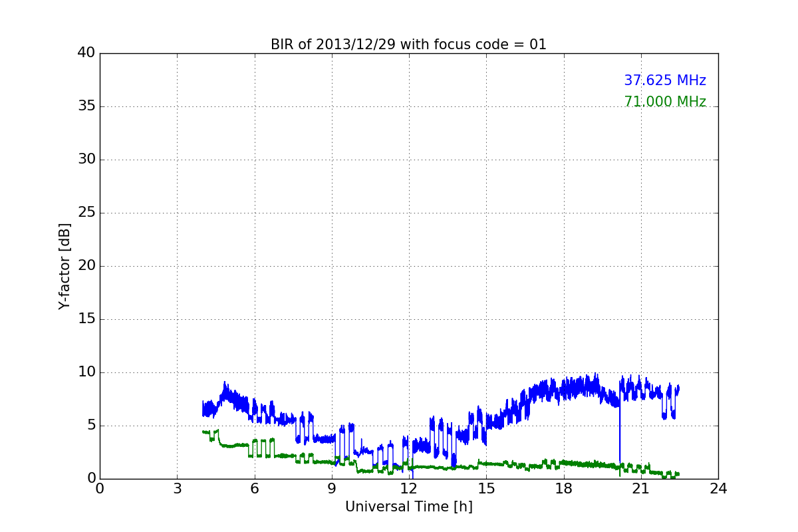
Task: Click the y-axis tick label 15
Action: pos(86,319)
